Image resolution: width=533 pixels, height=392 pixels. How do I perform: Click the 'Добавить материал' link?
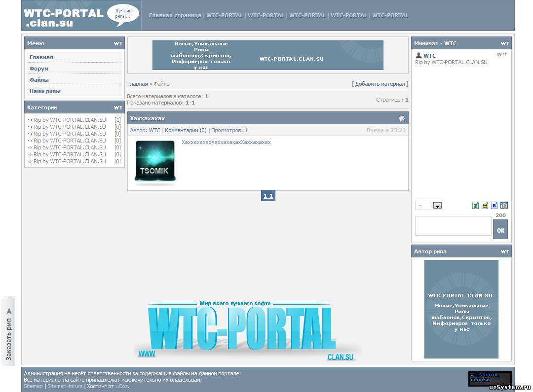(x=380, y=84)
